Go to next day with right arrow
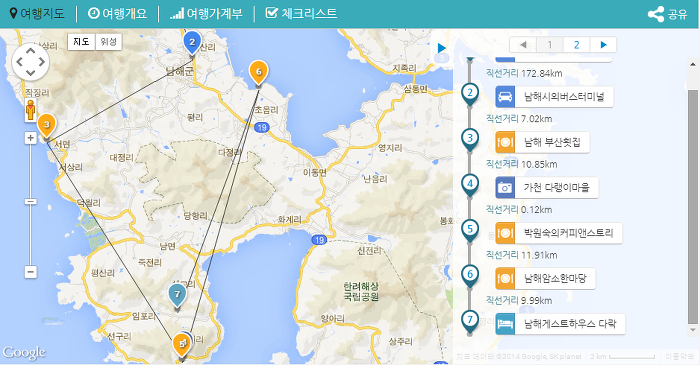The image size is (700, 365). click(x=603, y=45)
